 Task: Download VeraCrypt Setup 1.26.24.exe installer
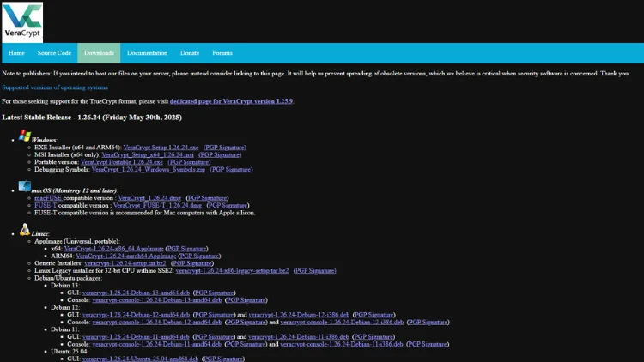(160, 148)
